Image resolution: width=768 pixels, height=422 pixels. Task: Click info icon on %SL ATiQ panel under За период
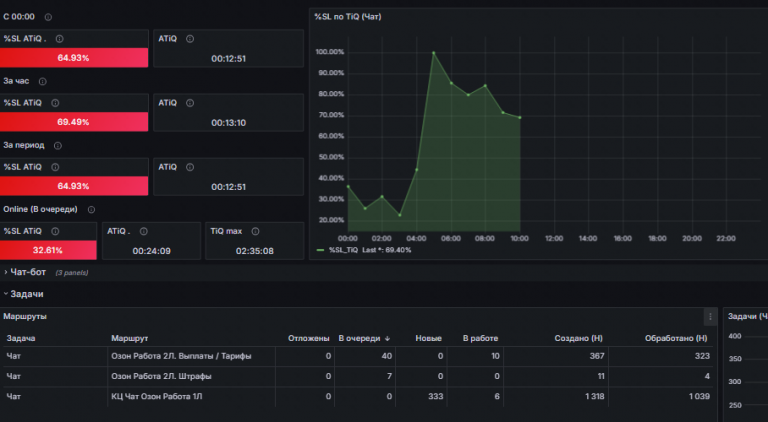pyautogui.click(x=55, y=167)
